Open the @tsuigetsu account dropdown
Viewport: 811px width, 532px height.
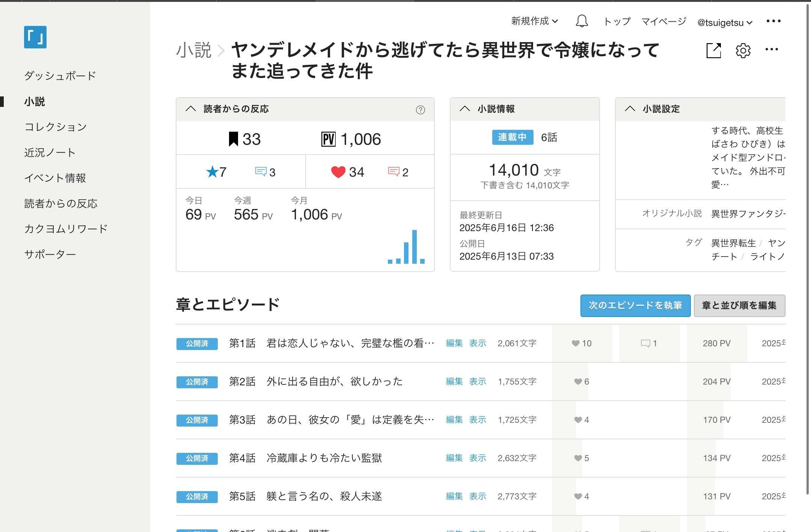point(725,23)
